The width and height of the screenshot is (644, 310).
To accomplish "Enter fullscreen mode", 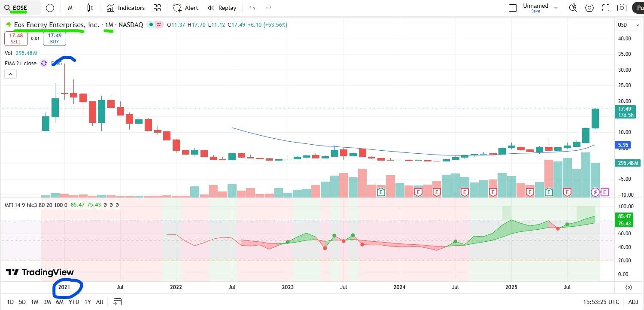I will (606, 8).
